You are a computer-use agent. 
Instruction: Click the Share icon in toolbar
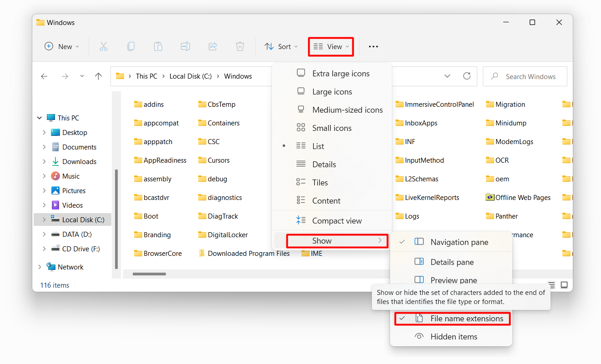[x=213, y=46]
